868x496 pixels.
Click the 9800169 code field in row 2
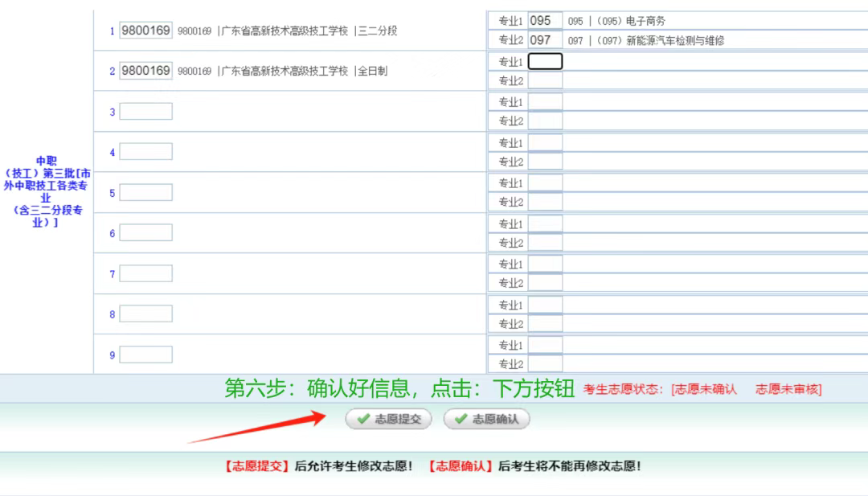pos(146,71)
